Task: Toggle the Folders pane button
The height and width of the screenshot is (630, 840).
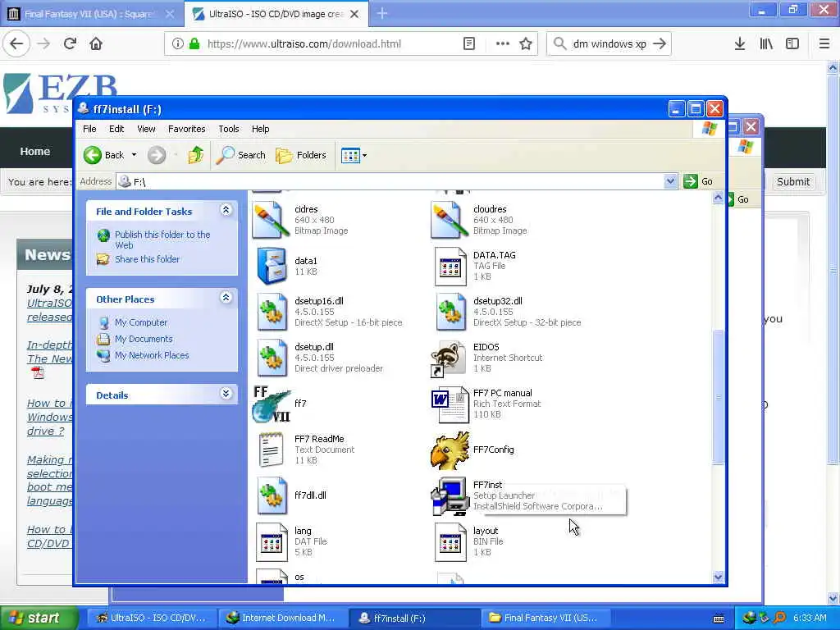Action: tap(301, 155)
